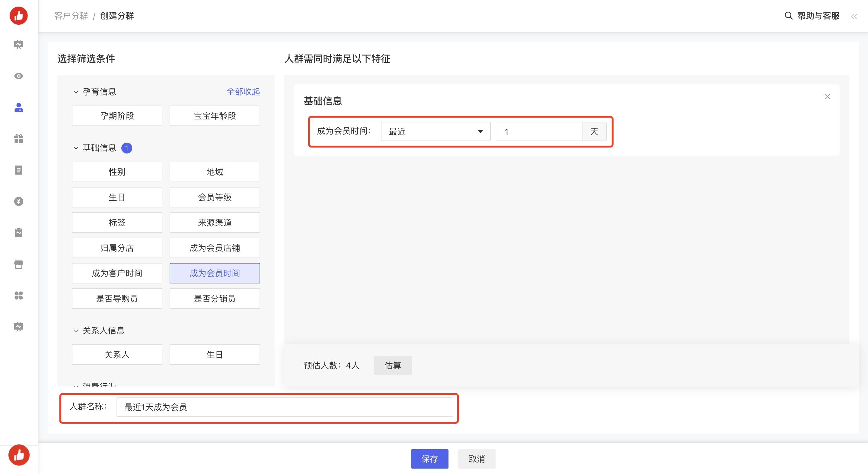The width and height of the screenshot is (868, 474).
Task: Click the 选择筛选条件 heading
Action: coord(86,58)
